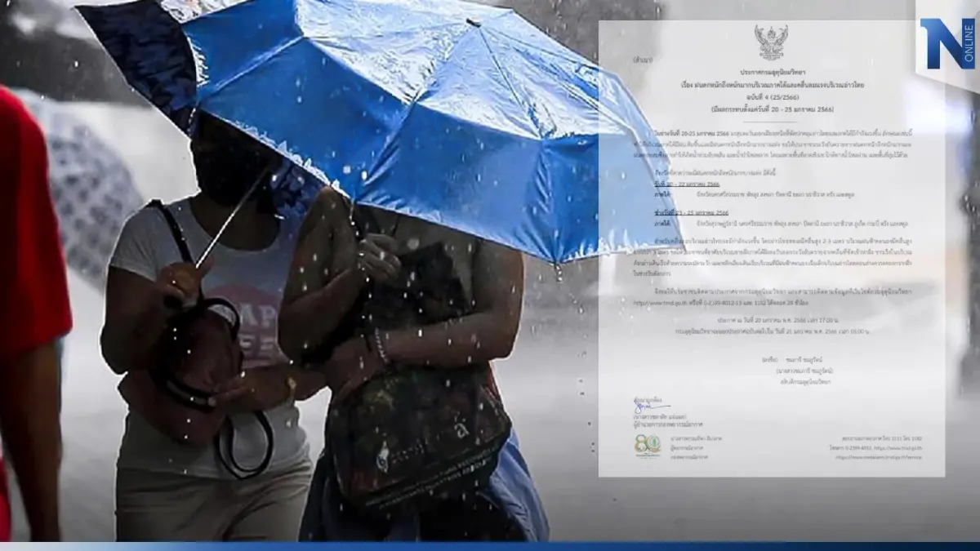Click the Garuda emblem atop the document
980x551 pixels.
tap(771, 43)
